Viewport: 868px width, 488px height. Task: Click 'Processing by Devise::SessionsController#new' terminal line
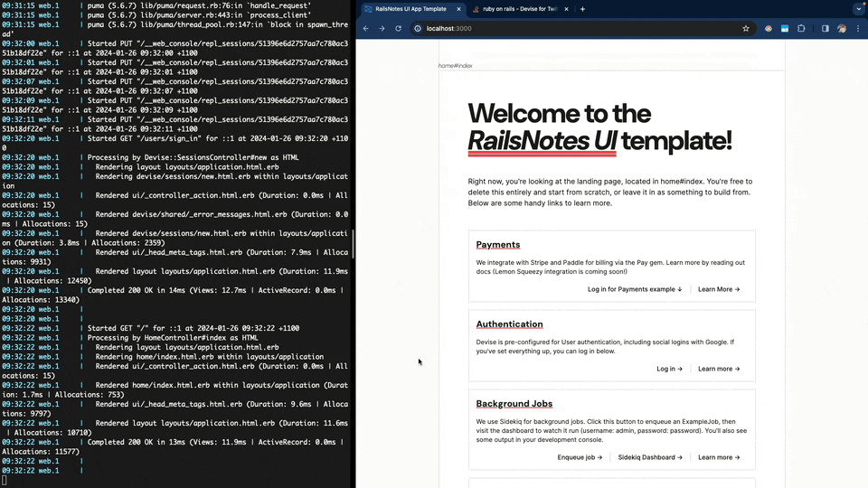coord(193,157)
